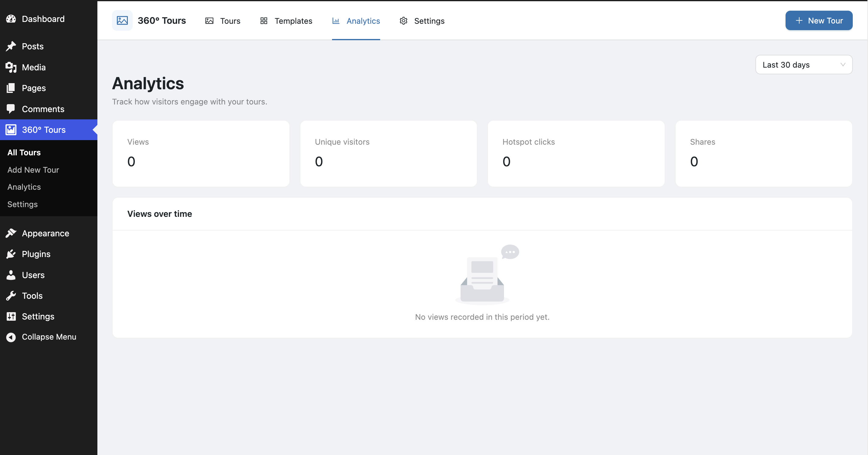Viewport: 868px width, 455px height.
Task: Click the Collapse Menu arrow icon
Action: pyautogui.click(x=11, y=337)
